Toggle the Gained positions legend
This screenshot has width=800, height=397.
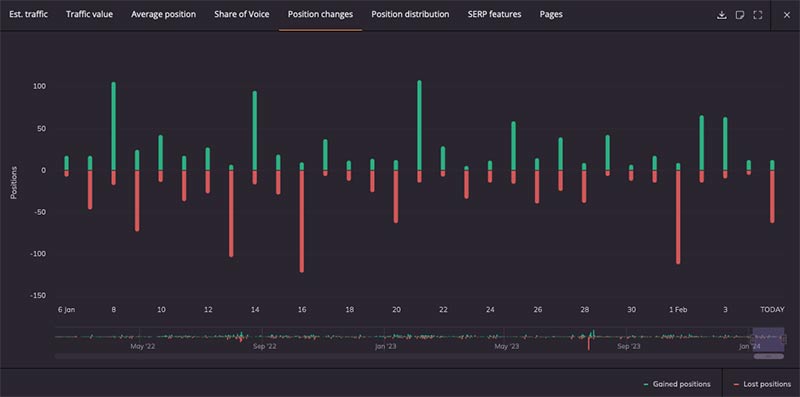tap(677, 384)
